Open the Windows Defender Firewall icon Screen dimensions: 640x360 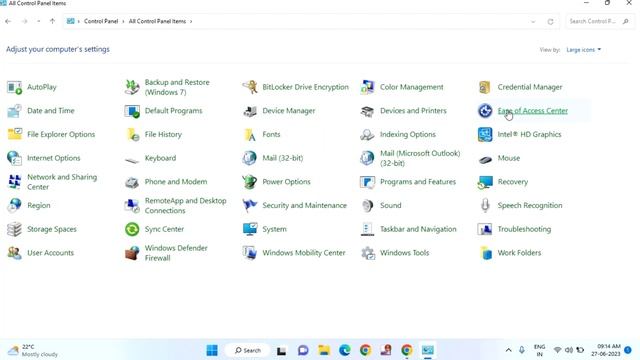(132, 253)
